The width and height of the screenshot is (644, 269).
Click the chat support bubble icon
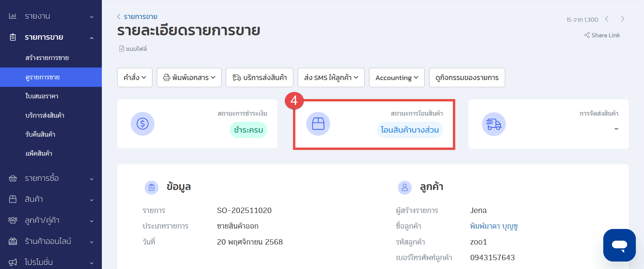(619, 245)
